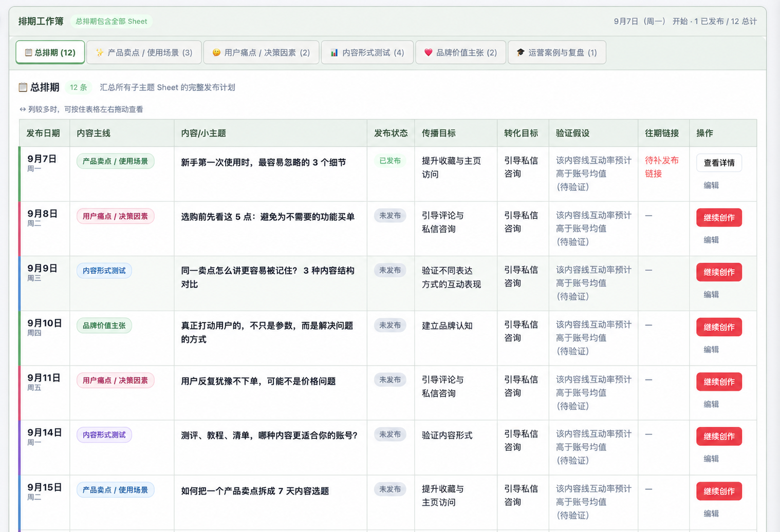Select 编辑 in the 9月11日 row

click(x=711, y=404)
